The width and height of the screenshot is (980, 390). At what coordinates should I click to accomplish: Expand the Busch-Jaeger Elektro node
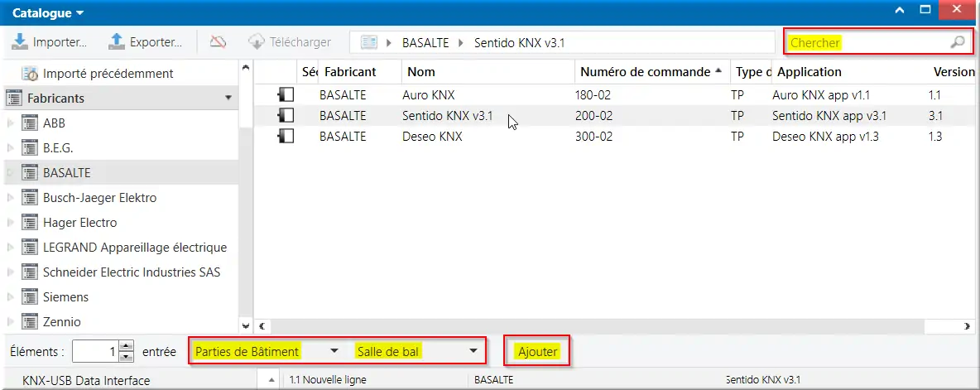[x=10, y=198]
